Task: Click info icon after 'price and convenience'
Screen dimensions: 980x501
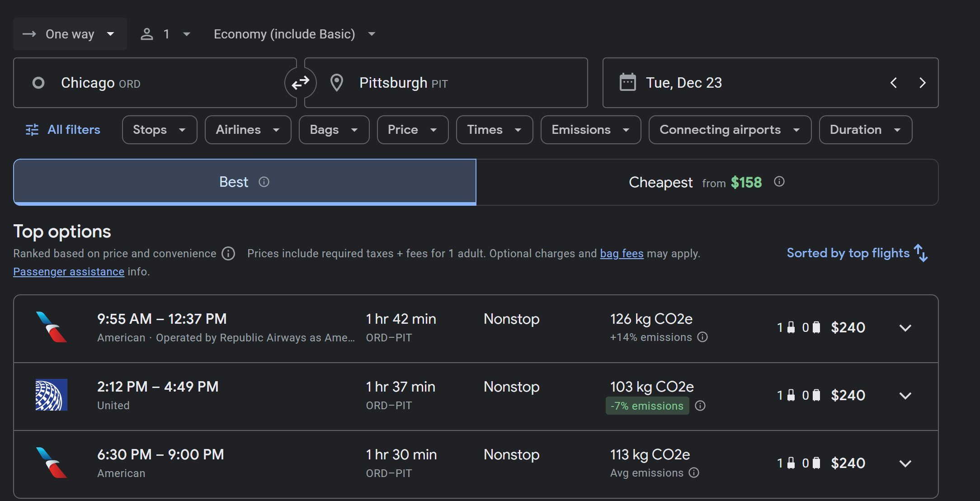Action: (x=228, y=254)
